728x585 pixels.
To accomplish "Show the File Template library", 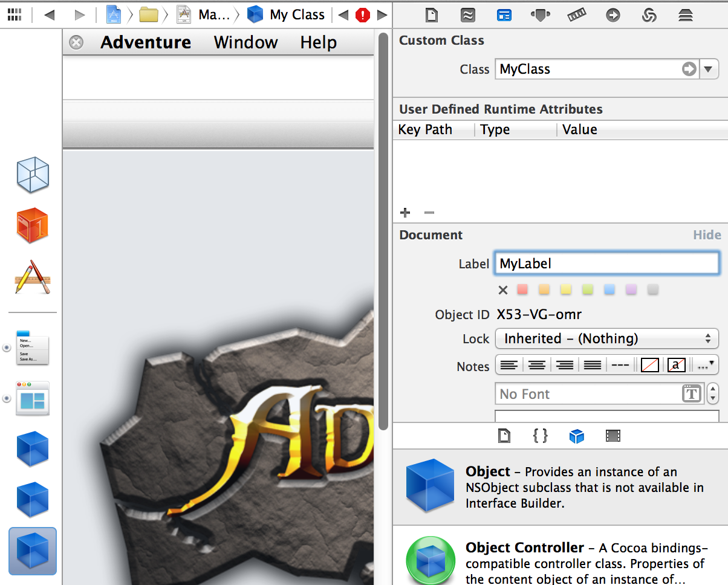I will click(504, 436).
